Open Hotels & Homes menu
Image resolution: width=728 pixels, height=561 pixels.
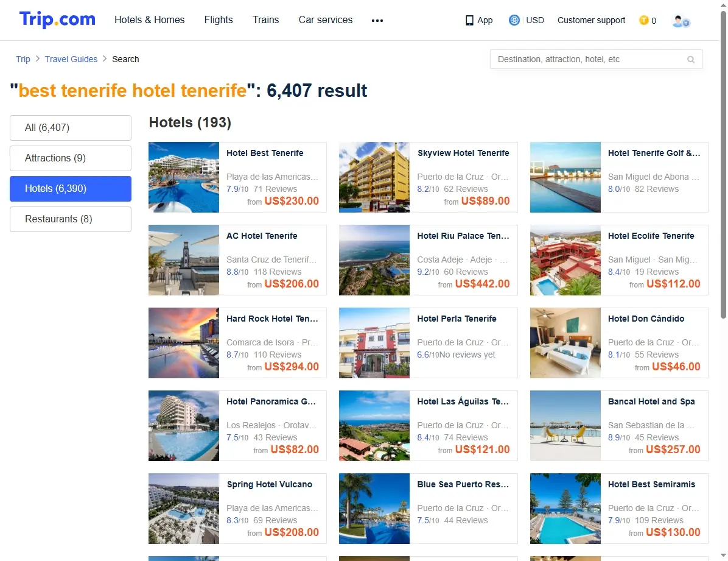click(150, 20)
